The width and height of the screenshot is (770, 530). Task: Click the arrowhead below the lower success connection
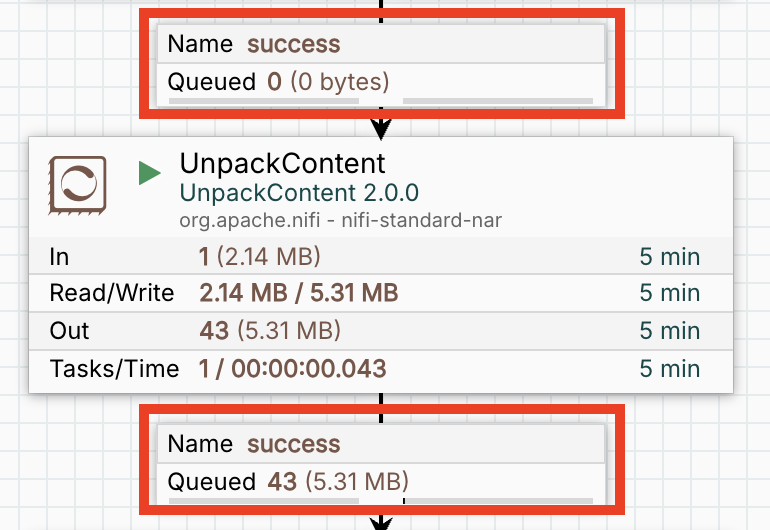pyautogui.click(x=381, y=522)
